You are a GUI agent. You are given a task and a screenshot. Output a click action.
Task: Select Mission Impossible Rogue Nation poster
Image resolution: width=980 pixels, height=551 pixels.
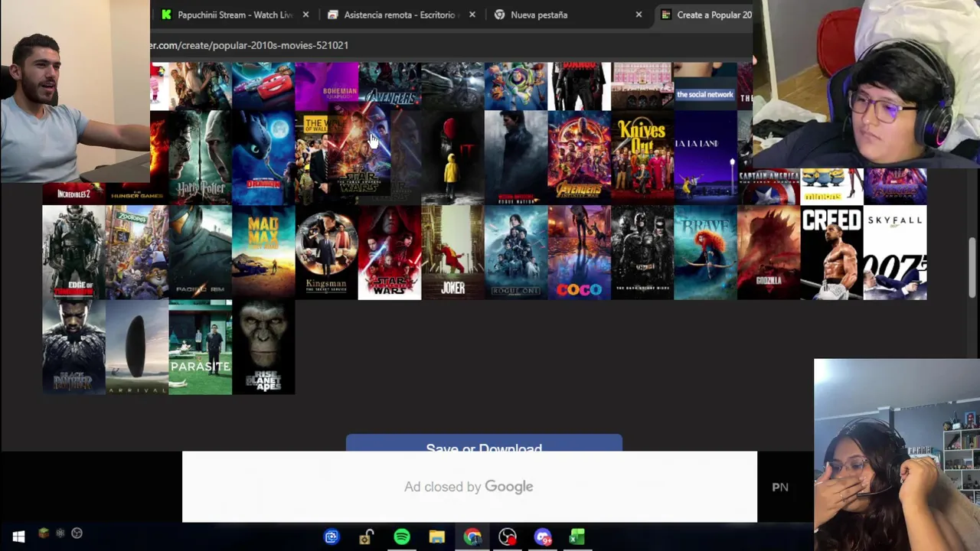pyautogui.click(x=515, y=158)
